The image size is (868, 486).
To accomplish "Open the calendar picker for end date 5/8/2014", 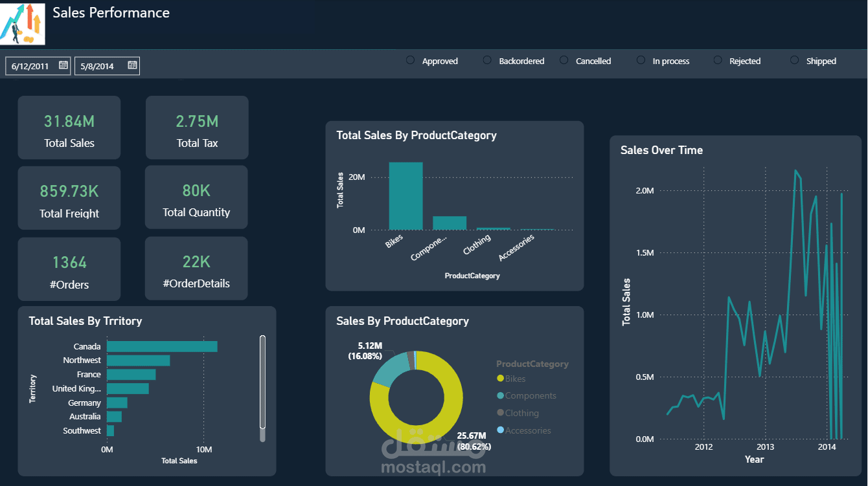I will [132, 65].
